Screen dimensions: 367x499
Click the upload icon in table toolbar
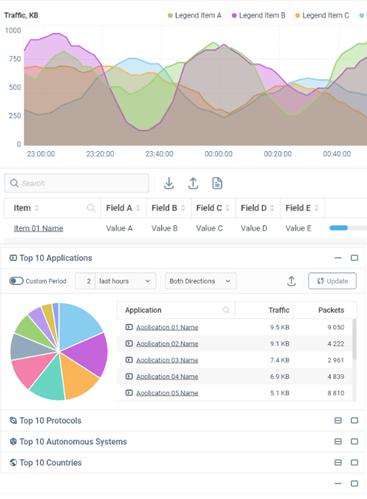(x=193, y=183)
